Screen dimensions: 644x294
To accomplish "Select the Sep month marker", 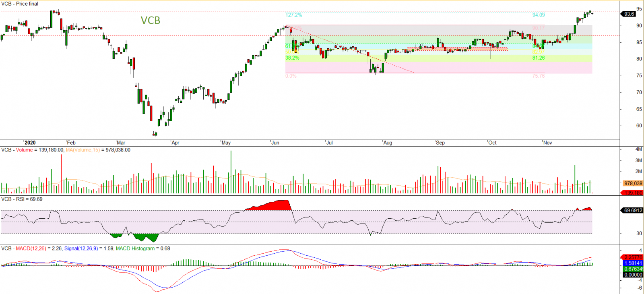I will (440, 143).
